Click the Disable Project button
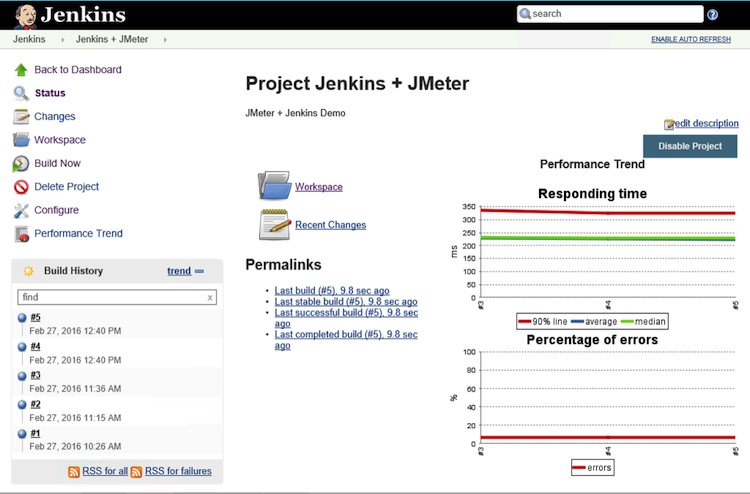750x494 pixels. tap(690, 146)
